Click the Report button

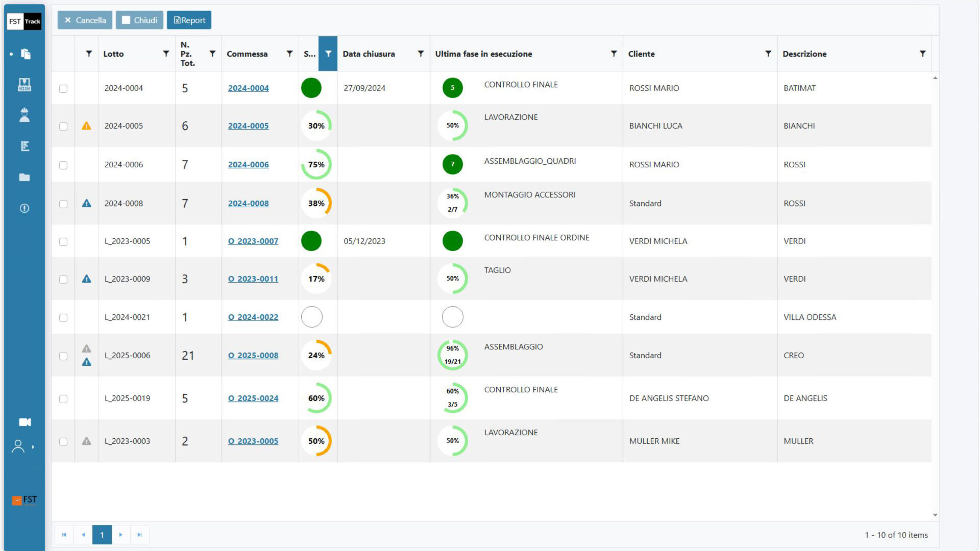click(189, 20)
